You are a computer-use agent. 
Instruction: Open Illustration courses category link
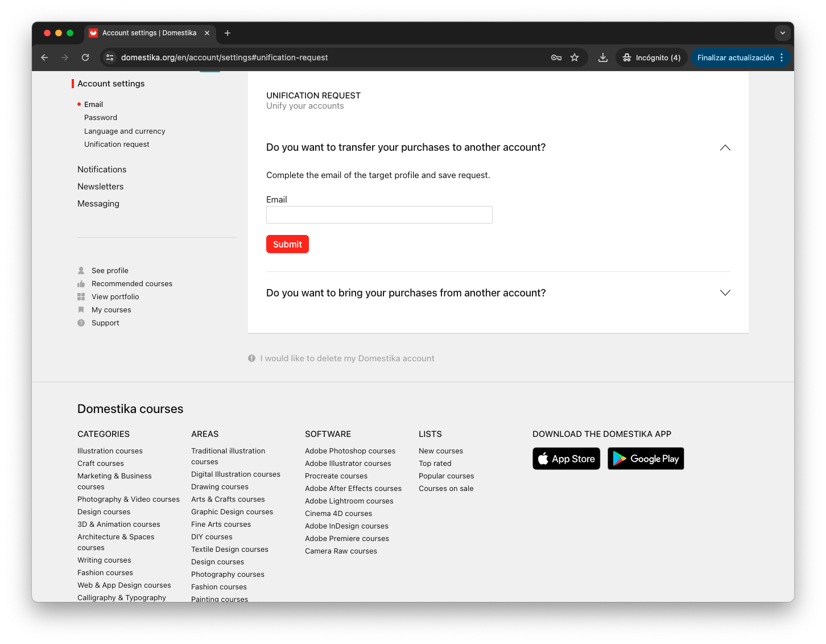pos(110,451)
